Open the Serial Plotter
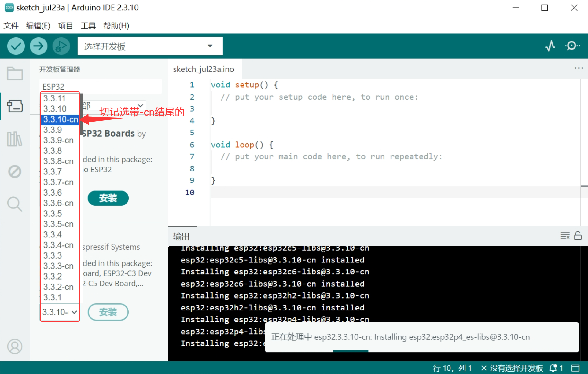Screen dimensions: 588x374 (x=550, y=46)
